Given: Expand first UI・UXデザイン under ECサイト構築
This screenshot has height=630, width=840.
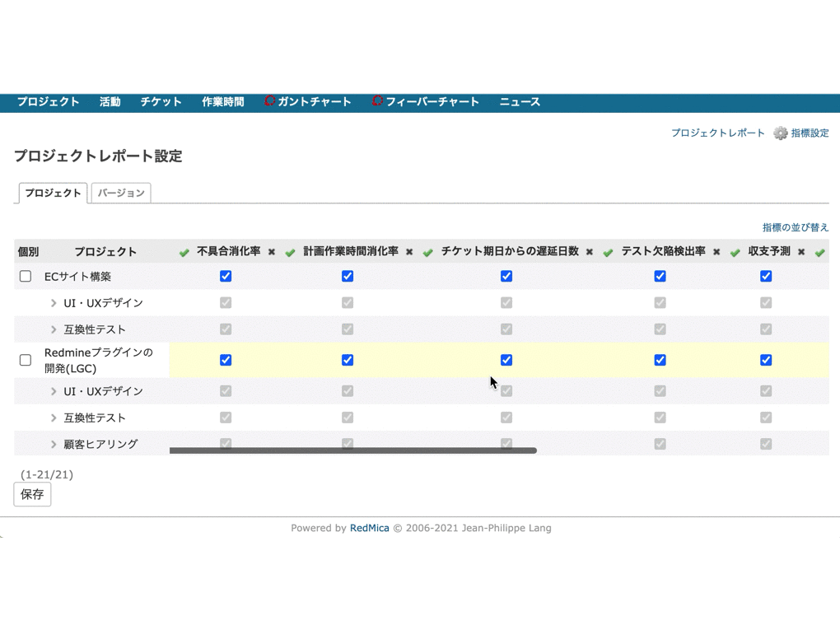Looking at the screenshot, I should coord(53,303).
